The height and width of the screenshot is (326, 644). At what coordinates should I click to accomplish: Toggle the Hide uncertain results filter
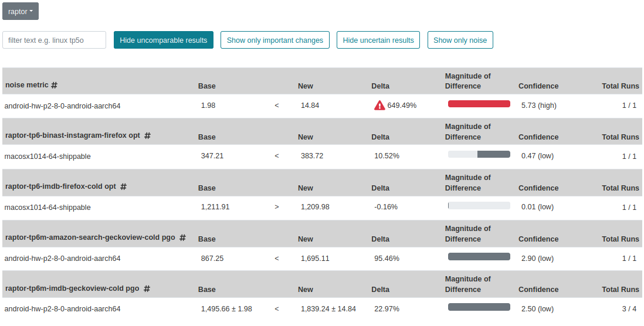pyautogui.click(x=378, y=40)
